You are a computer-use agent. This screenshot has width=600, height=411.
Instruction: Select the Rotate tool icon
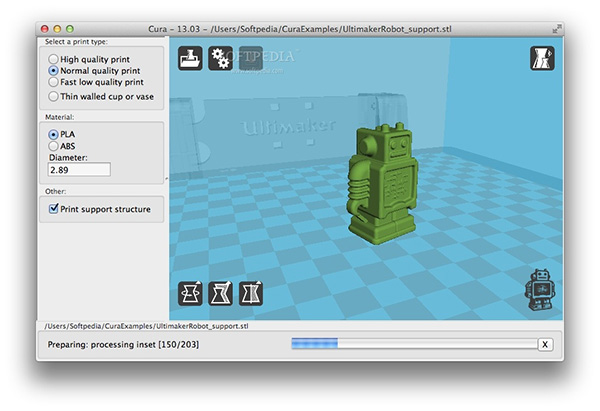(x=190, y=294)
